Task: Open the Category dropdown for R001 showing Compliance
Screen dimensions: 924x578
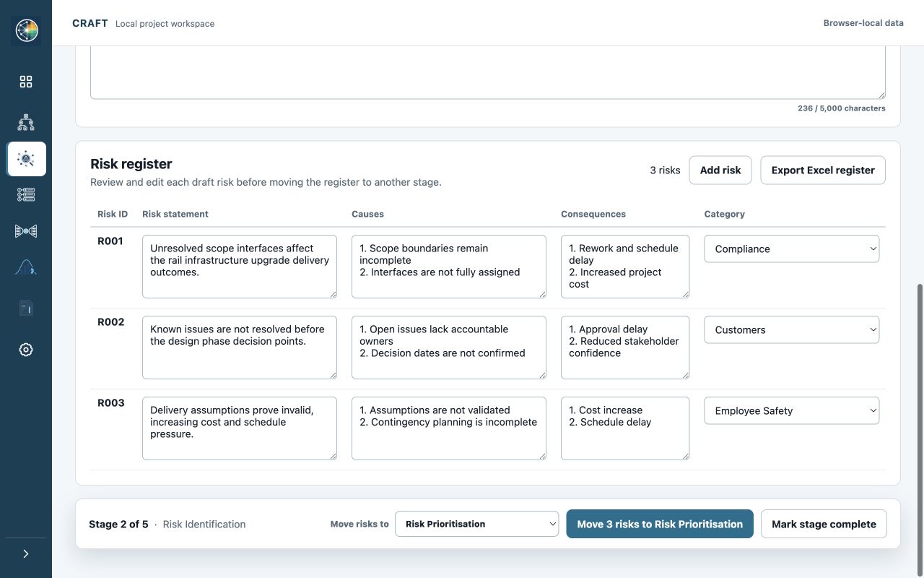Action: (x=792, y=249)
